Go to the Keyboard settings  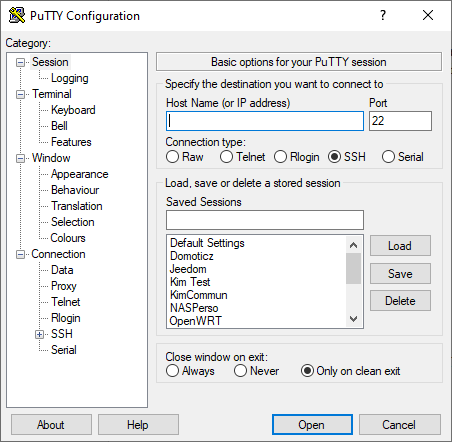click(x=73, y=110)
